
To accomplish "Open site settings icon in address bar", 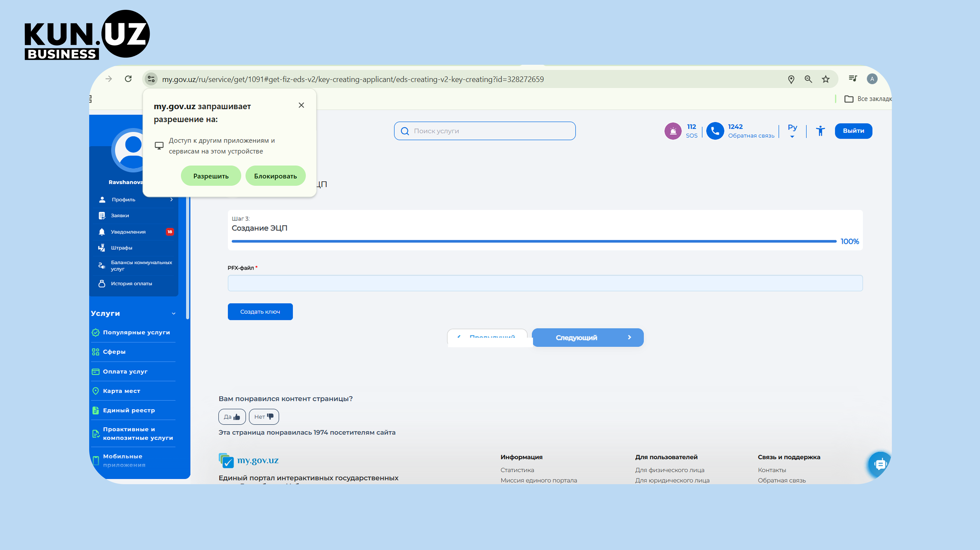I will pyautogui.click(x=151, y=79).
